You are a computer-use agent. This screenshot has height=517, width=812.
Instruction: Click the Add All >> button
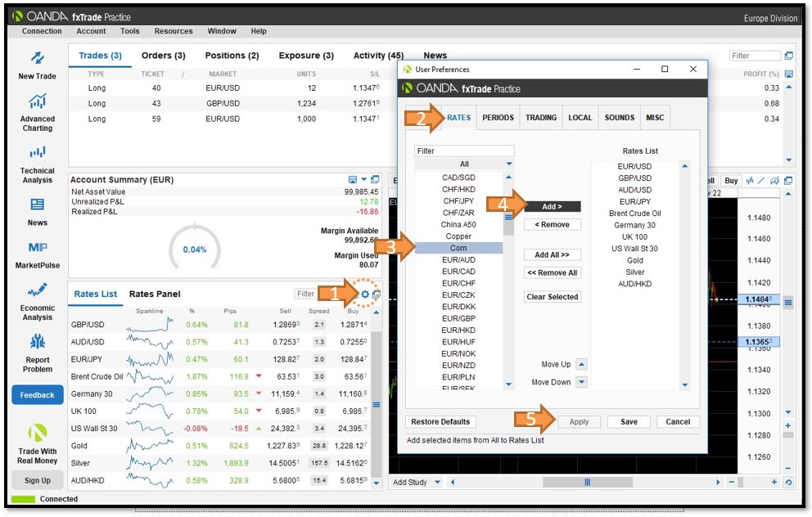(x=552, y=254)
